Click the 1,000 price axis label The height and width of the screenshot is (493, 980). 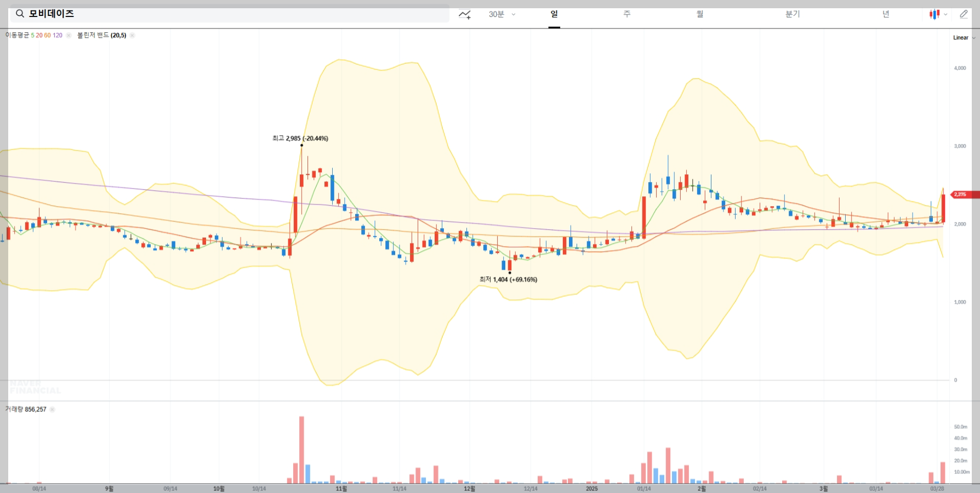(x=960, y=302)
